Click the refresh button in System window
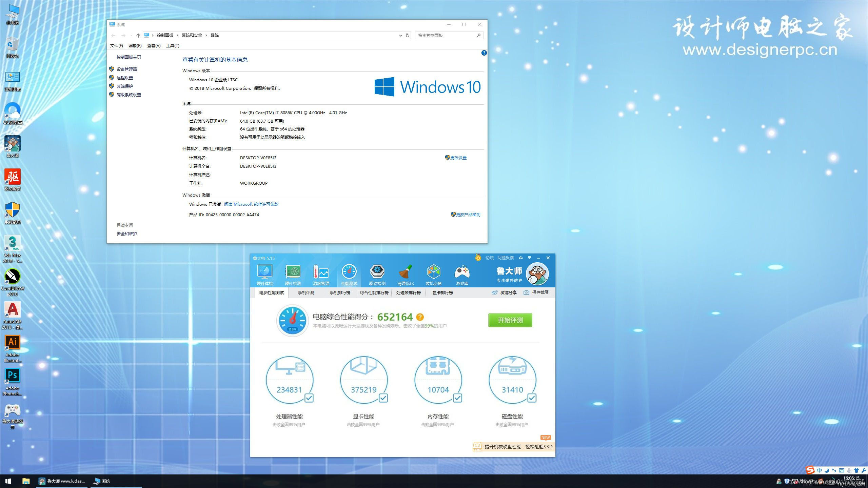Viewport: 868px width, 488px height. point(408,35)
